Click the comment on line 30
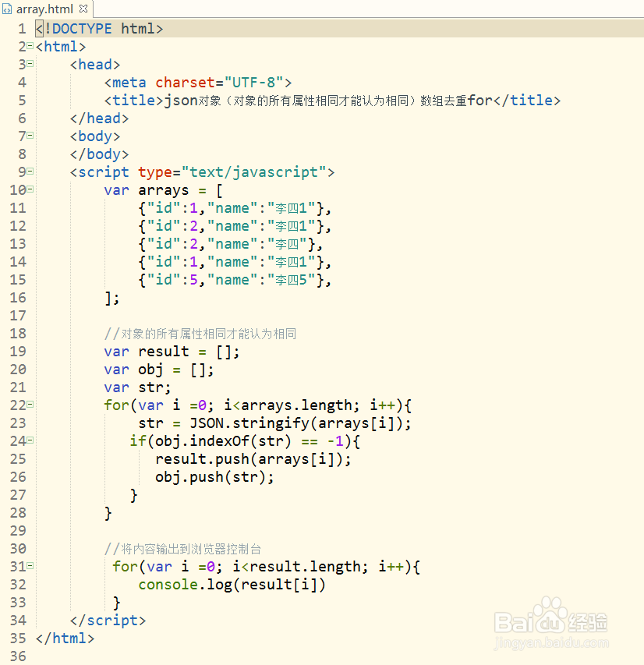644x665 pixels. click(x=183, y=549)
